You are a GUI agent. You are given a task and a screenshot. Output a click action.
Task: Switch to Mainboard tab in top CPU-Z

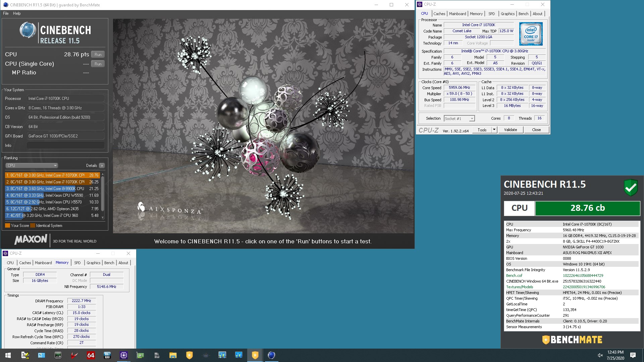click(x=458, y=14)
